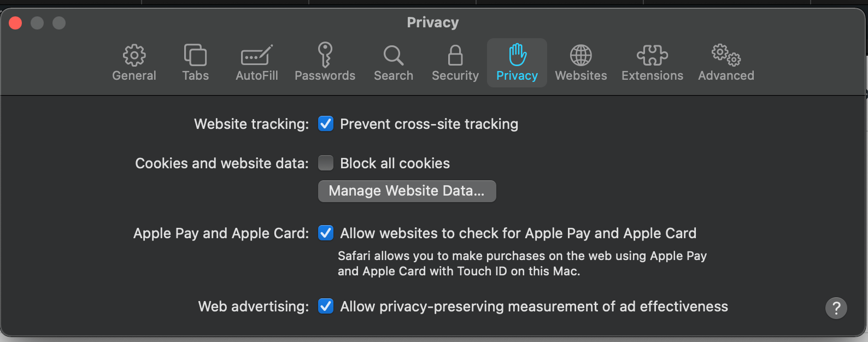
Task: Switch to the Websites tab
Action: click(x=580, y=63)
